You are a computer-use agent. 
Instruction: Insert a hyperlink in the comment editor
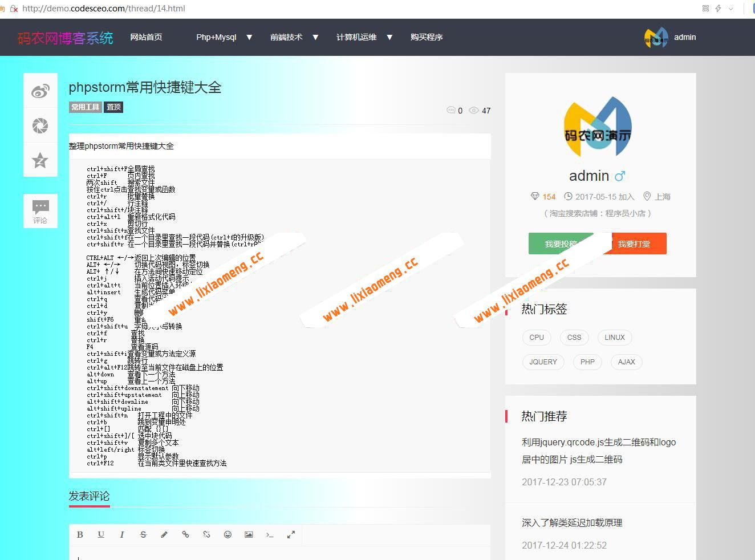[x=185, y=534]
